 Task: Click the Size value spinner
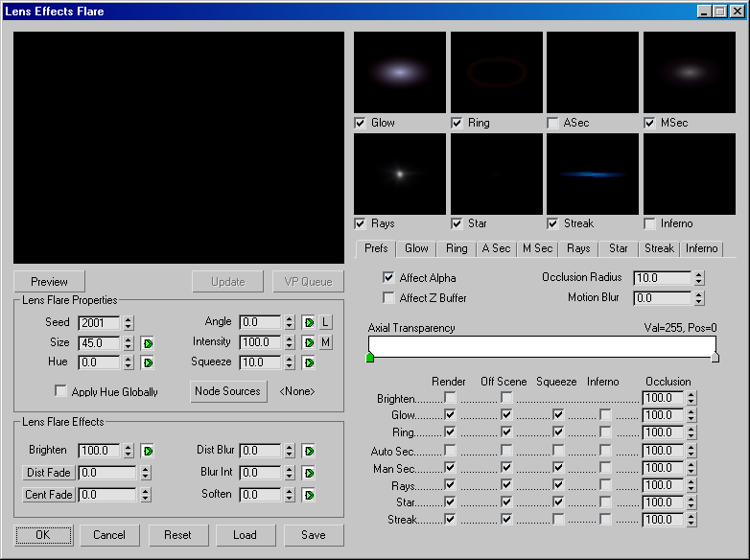(128, 343)
